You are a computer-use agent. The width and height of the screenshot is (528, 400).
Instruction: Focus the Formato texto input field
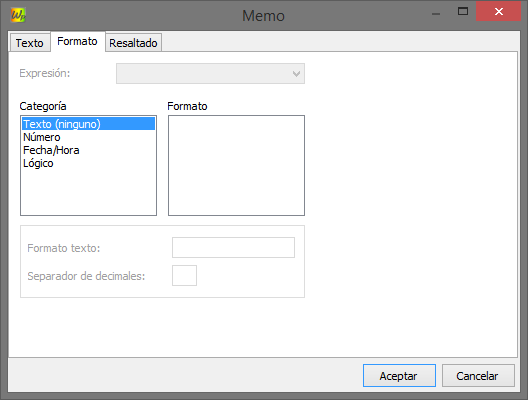[233, 247]
